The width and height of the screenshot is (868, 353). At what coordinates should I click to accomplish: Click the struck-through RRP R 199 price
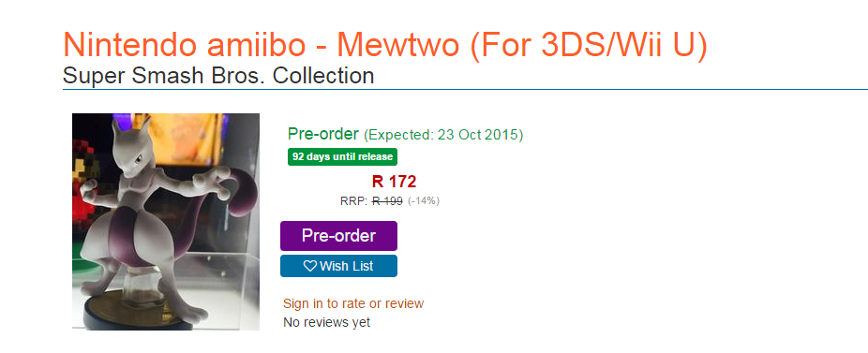pyautogui.click(x=387, y=200)
